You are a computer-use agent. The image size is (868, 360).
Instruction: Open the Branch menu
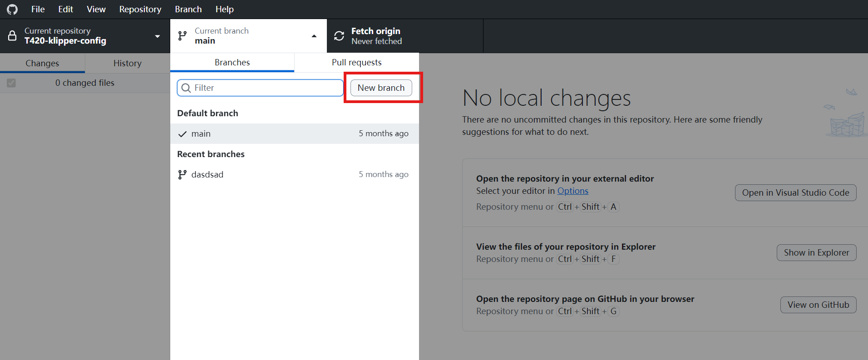tap(188, 9)
